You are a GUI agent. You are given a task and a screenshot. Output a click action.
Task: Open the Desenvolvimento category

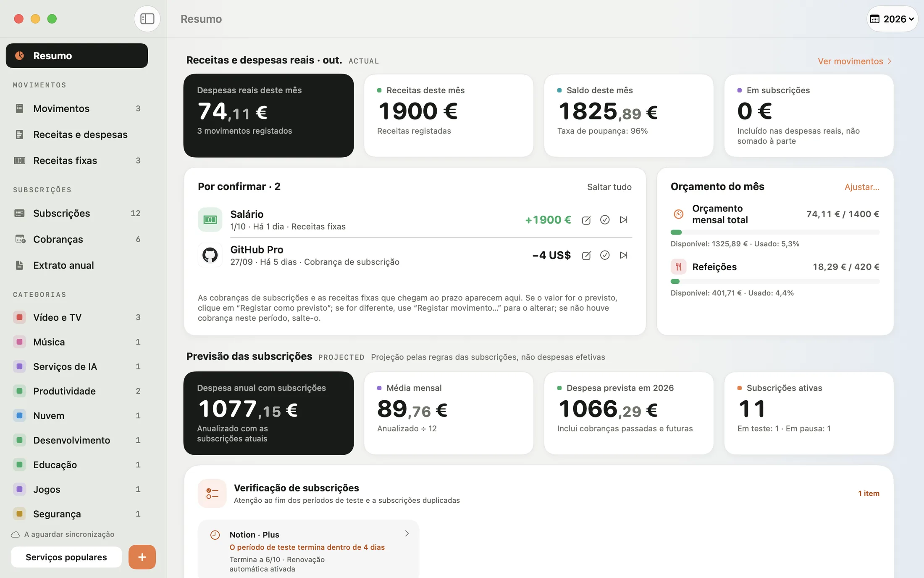(77, 440)
